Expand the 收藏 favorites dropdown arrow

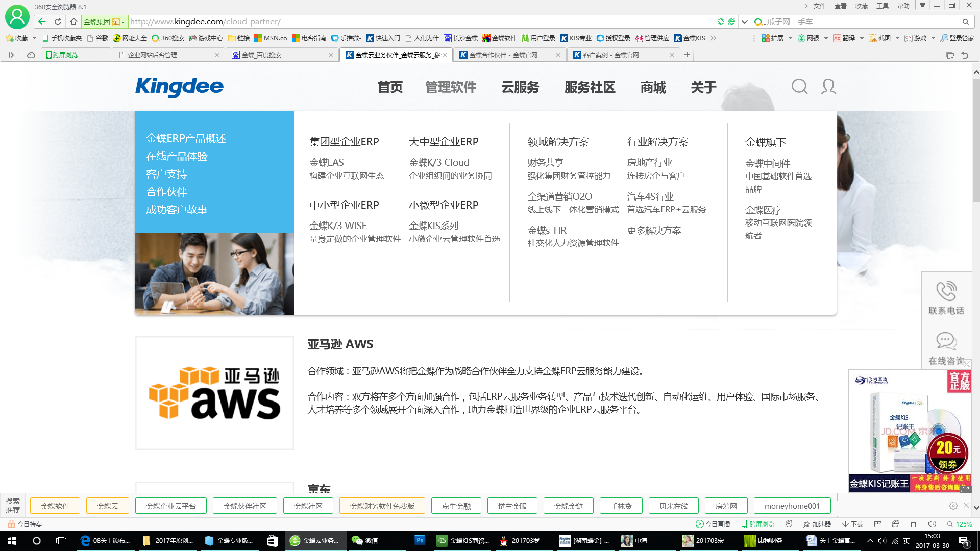point(34,38)
